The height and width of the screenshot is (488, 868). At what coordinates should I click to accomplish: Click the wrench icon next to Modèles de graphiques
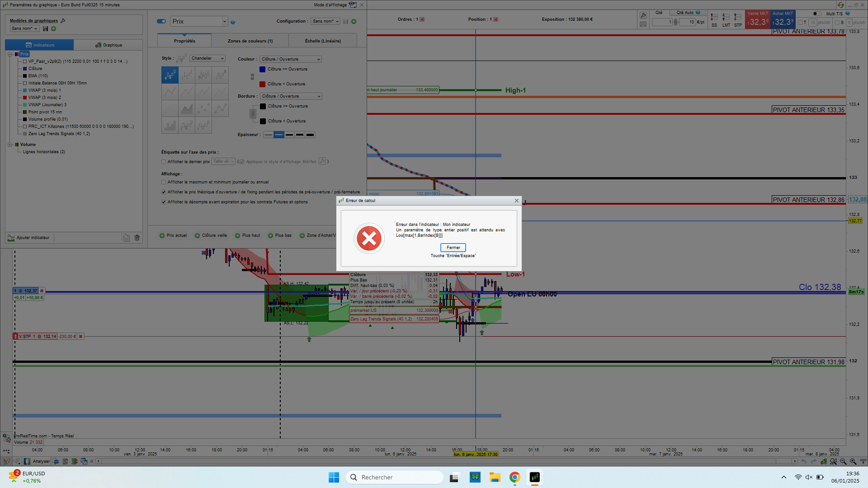63,21
